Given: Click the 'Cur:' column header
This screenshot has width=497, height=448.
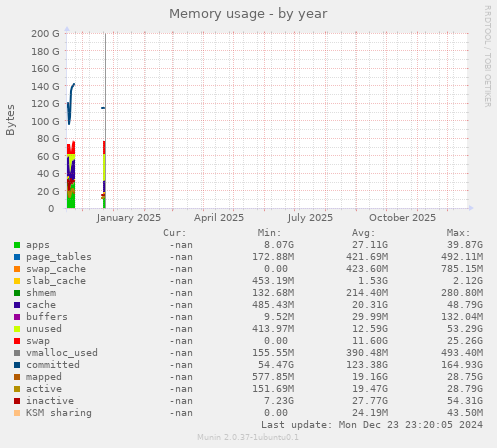Looking at the screenshot, I should (175, 233).
